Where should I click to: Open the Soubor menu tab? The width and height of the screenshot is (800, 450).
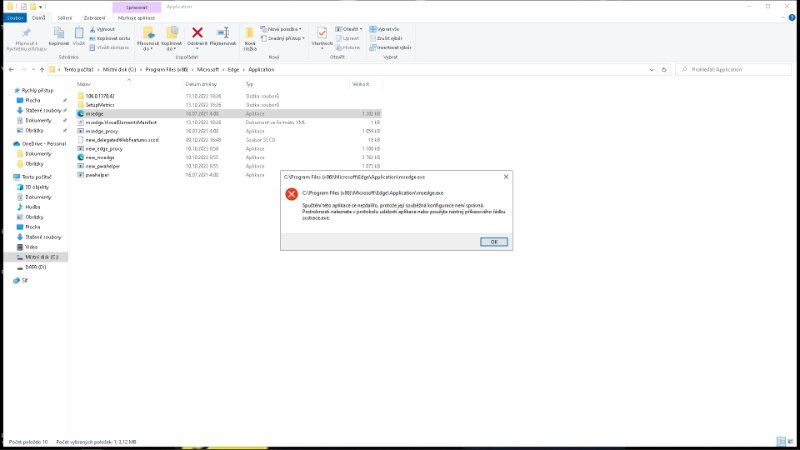(x=14, y=18)
